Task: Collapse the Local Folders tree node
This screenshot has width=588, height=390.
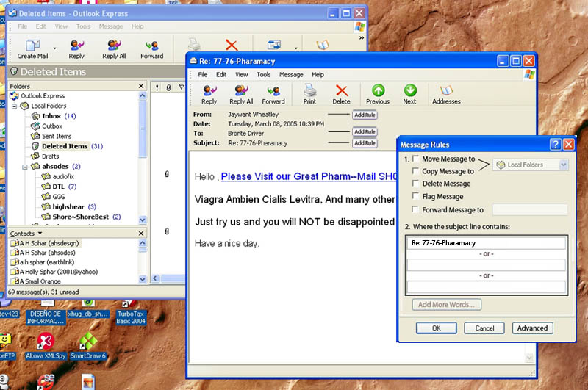Action: (14, 106)
